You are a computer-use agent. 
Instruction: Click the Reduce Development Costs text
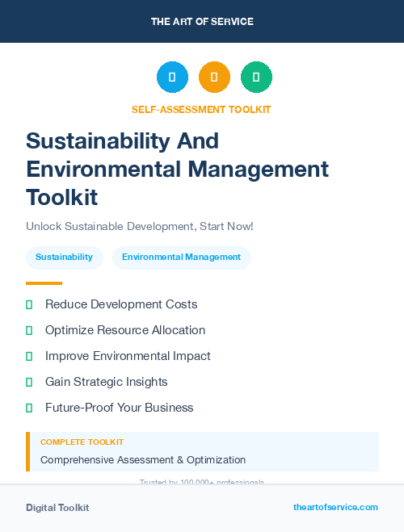pyautogui.click(x=121, y=304)
